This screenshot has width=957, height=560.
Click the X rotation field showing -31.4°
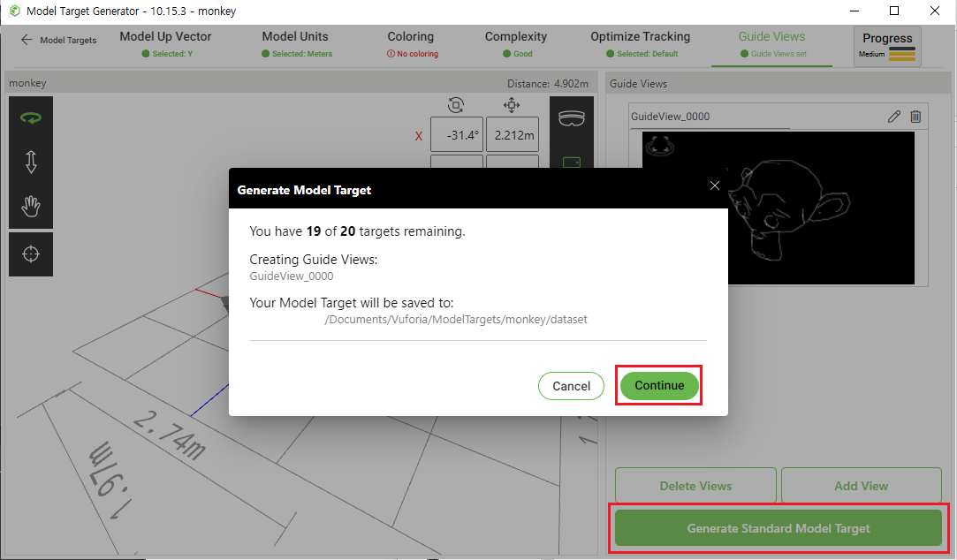click(x=457, y=135)
